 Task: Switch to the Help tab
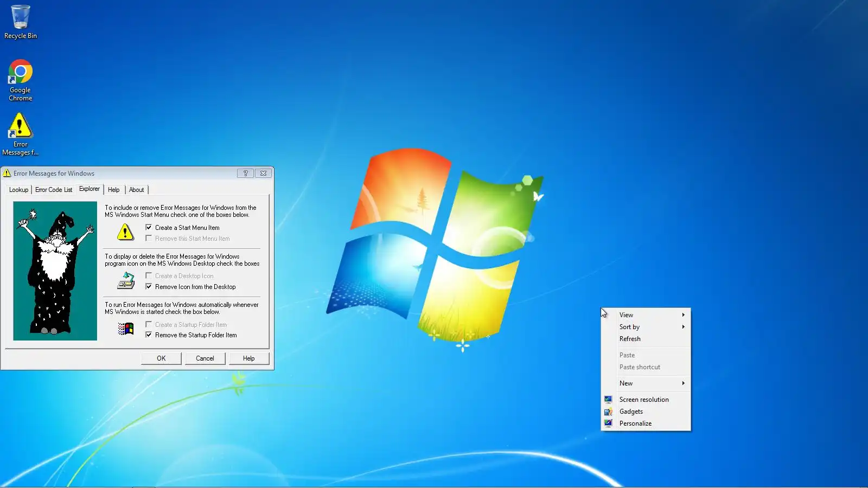click(x=114, y=190)
